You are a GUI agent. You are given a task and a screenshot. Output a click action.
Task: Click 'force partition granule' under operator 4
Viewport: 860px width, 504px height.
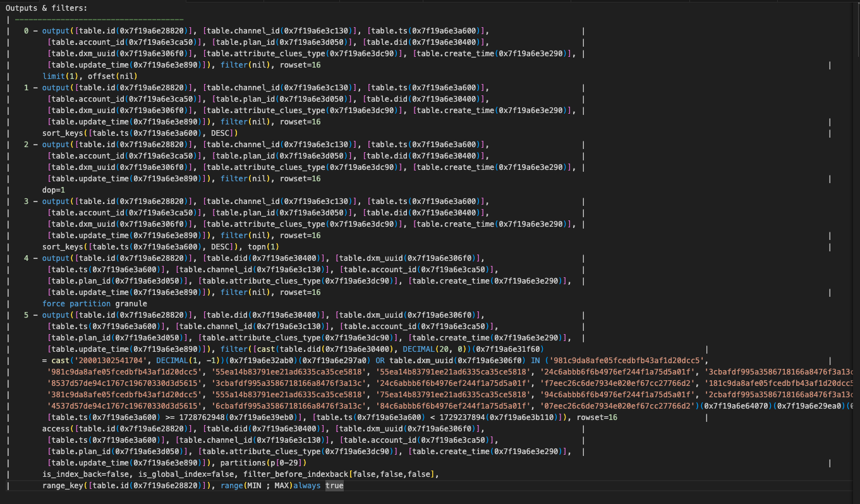pyautogui.click(x=95, y=303)
